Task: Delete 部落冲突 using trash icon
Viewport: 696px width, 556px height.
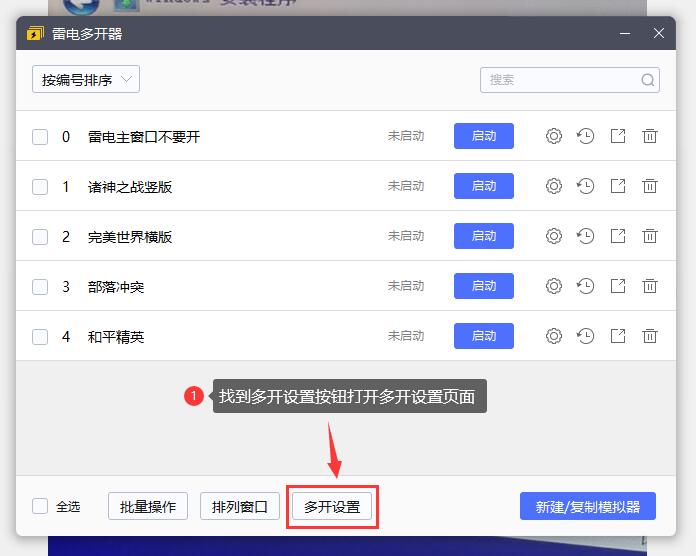Action: click(x=650, y=286)
